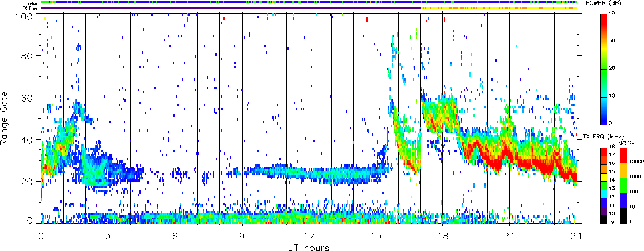
Task: Click the 'NOISE' legend title
Action: point(626,143)
